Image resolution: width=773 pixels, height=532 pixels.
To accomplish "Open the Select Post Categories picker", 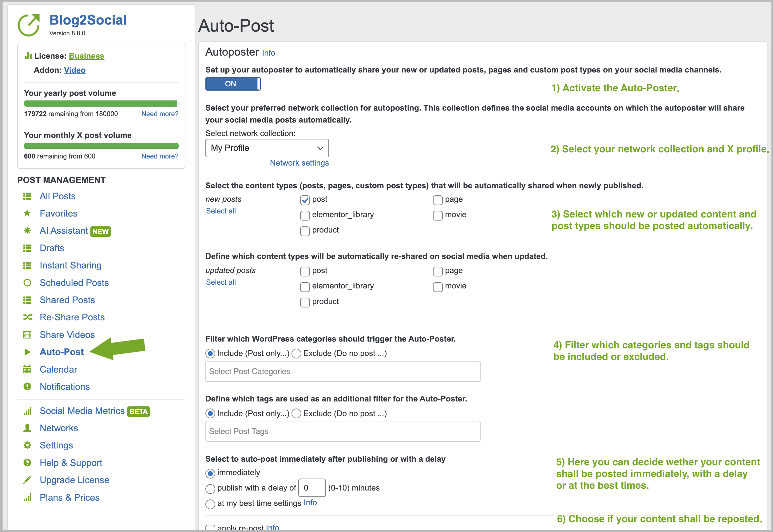I will pos(342,371).
